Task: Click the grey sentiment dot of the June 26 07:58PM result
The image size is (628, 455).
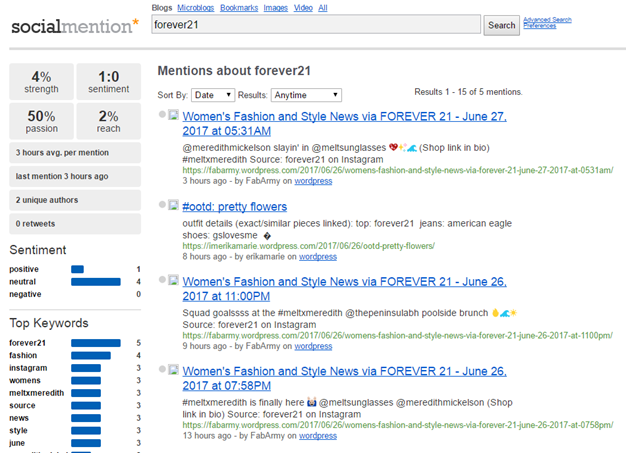Action: 162,369
